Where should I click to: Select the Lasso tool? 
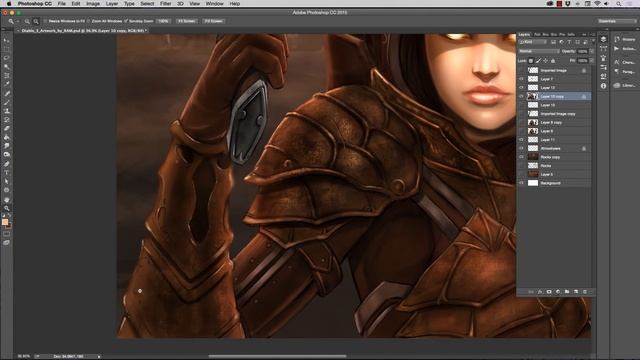coord(7,58)
